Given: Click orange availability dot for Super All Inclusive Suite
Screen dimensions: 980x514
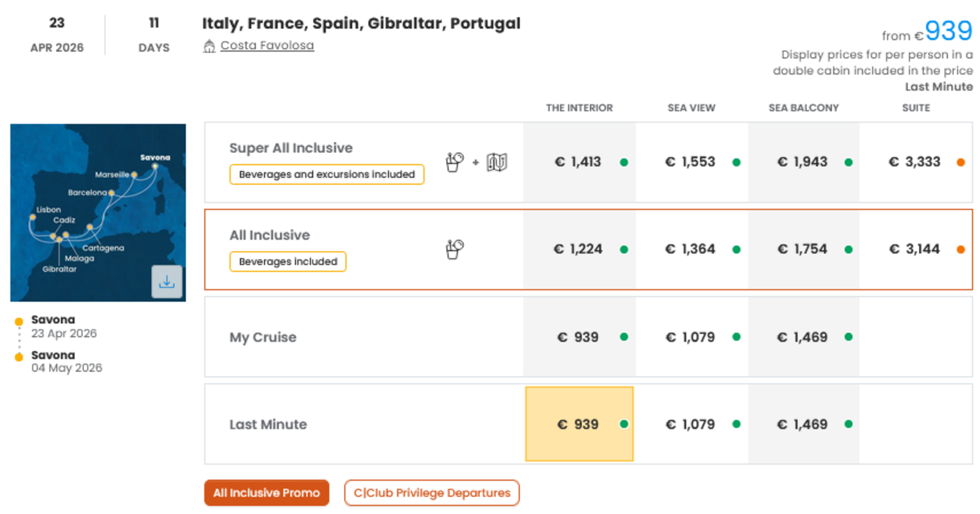Looking at the screenshot, I should pyautogui.click(x=961, y=163).
